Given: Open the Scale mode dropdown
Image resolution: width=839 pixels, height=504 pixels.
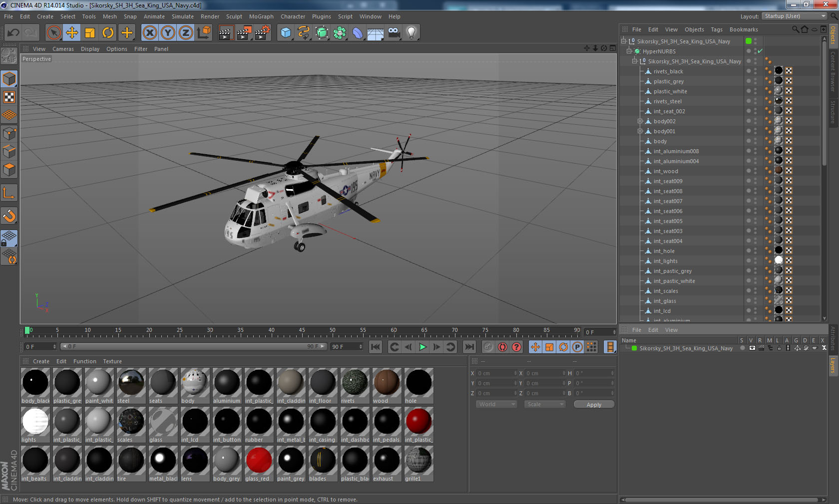Looking at the screenshot, I should [x=545, y=404].
